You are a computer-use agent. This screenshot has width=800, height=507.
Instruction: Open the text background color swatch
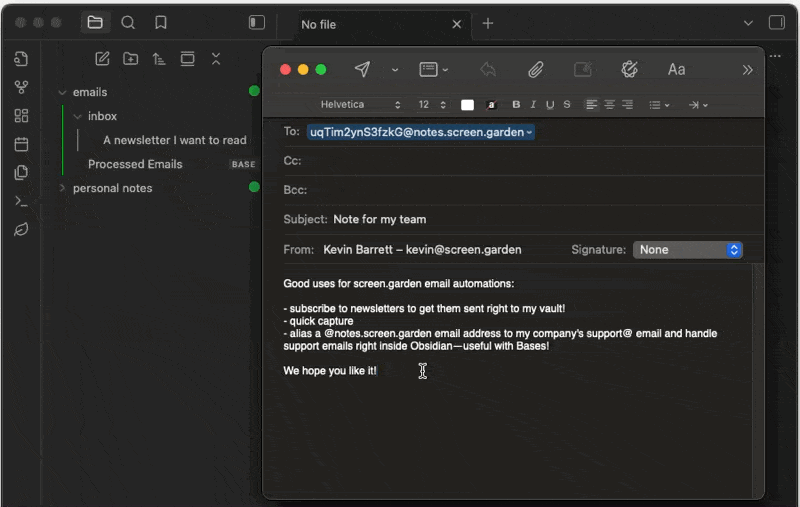pos(491,105)
